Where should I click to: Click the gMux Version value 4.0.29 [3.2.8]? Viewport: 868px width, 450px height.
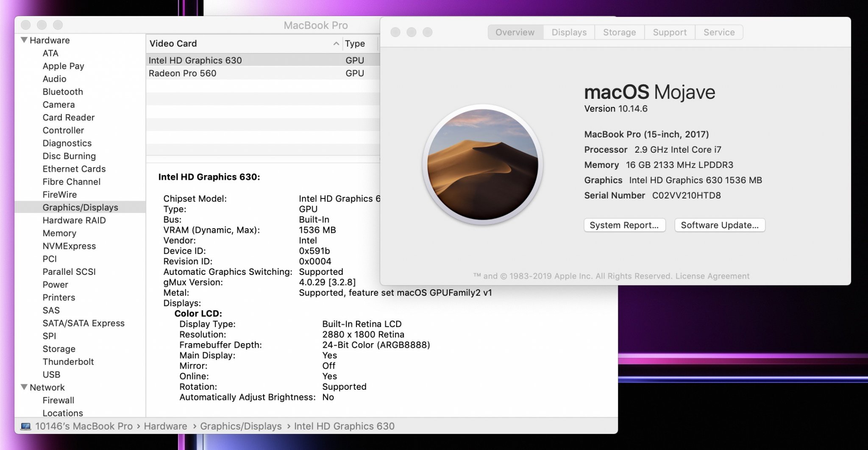pyautogui.click(x=327, y=282)
